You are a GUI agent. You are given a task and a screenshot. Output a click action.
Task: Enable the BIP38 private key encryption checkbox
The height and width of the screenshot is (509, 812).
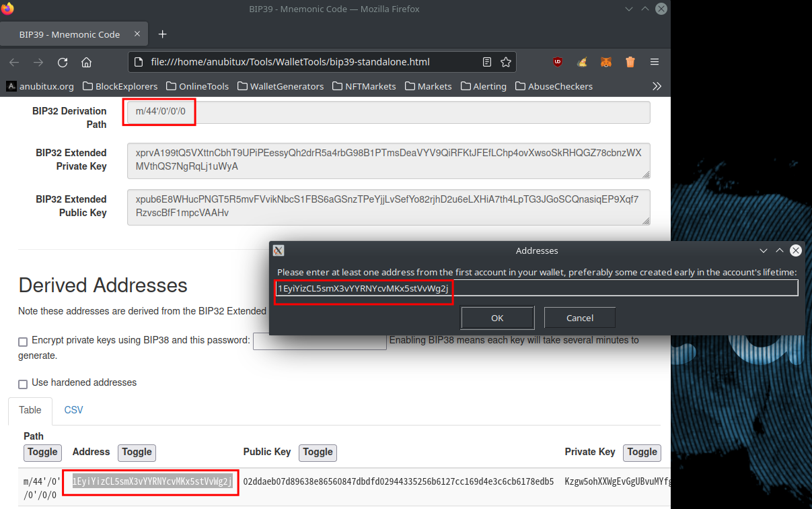(23, 341)
